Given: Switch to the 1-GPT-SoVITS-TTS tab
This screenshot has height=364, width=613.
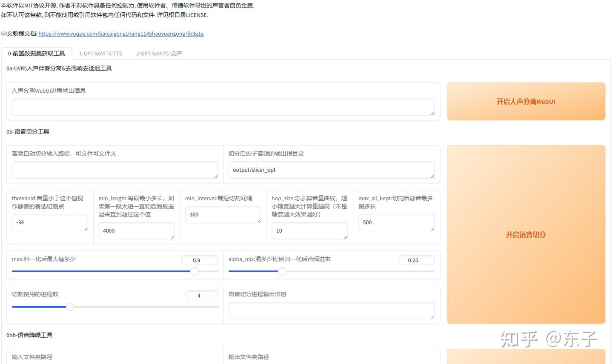Looking at the screenshot, I should click(100, 54).
